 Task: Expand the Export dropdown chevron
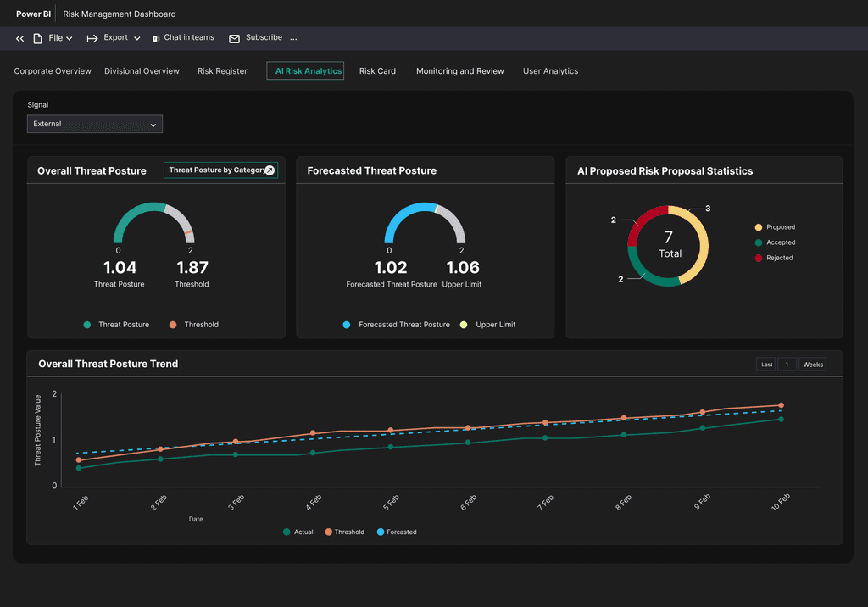click(x=136, y=38)
